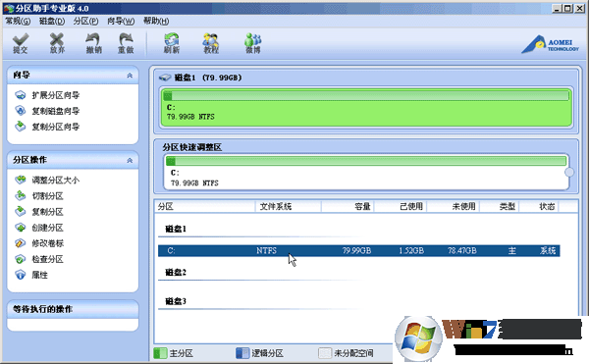
Task: Open the 常规(G) menu
Action: click(x=18, y=21)
